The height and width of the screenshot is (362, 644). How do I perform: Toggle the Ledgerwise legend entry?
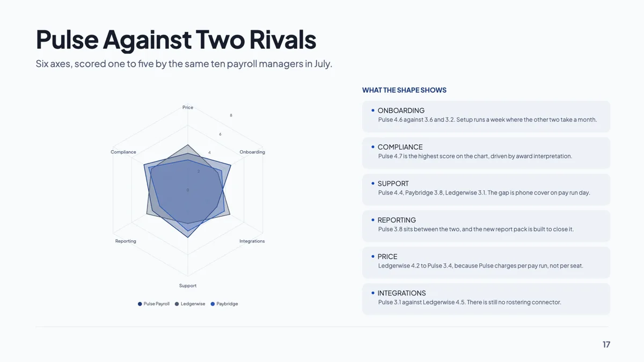click(x=190, y=304)
